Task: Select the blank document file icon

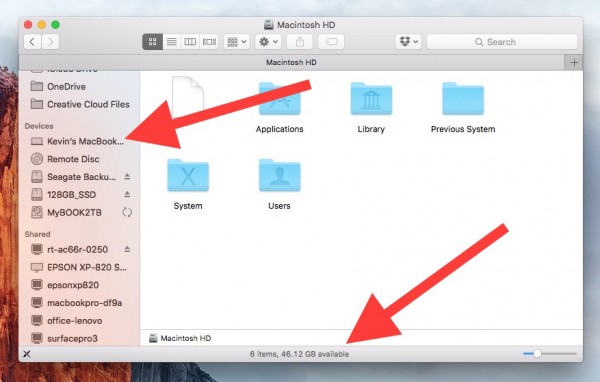Action: pyautogui.click(x=188, y=96)
